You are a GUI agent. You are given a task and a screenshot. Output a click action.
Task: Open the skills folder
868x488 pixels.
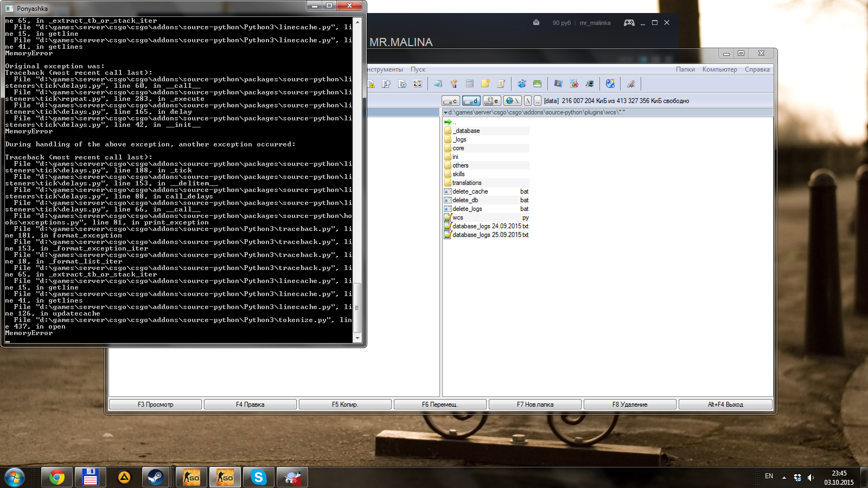coord(458,174)
